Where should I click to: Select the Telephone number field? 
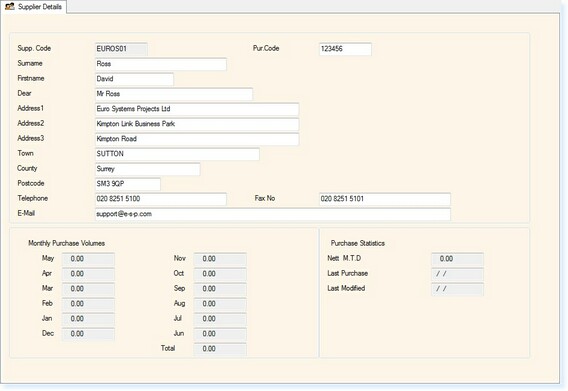[161, 199]
